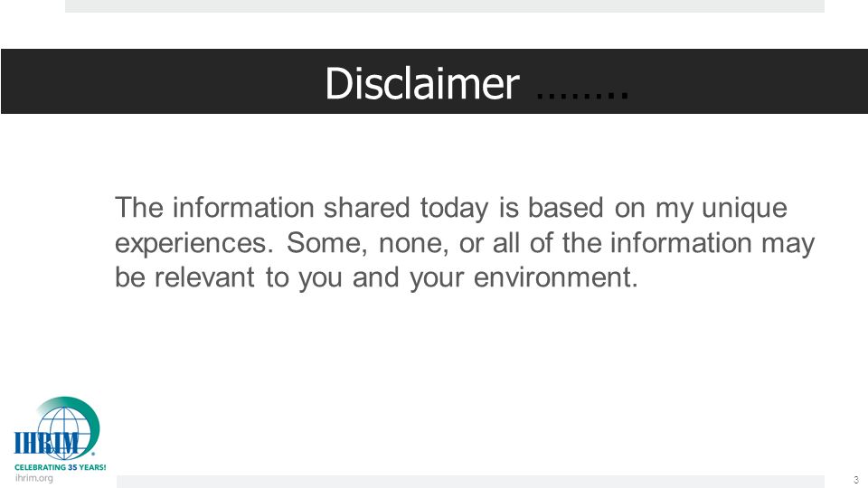
Task: Click the word 'environment.' at paragraph end
Action: (x=556, y=277)
